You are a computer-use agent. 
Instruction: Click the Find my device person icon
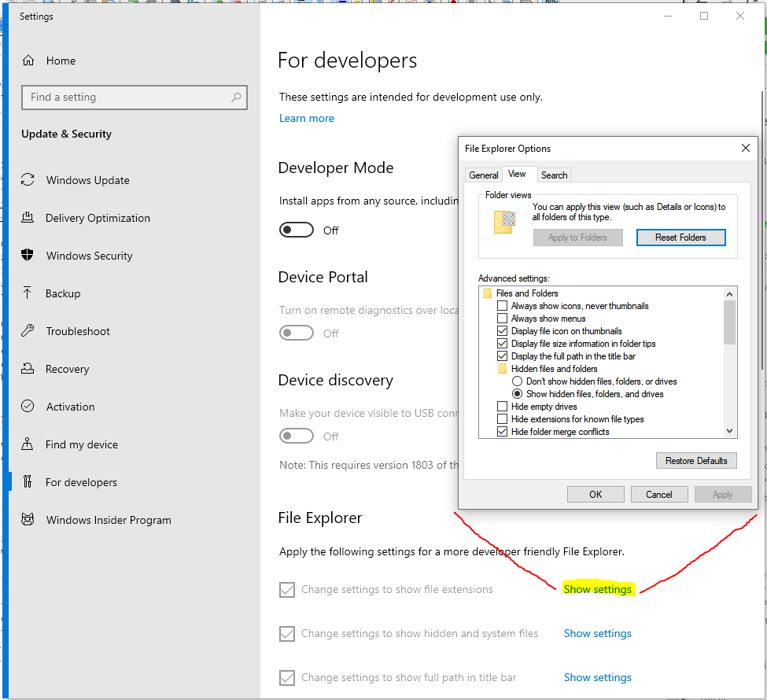(28, 444)
